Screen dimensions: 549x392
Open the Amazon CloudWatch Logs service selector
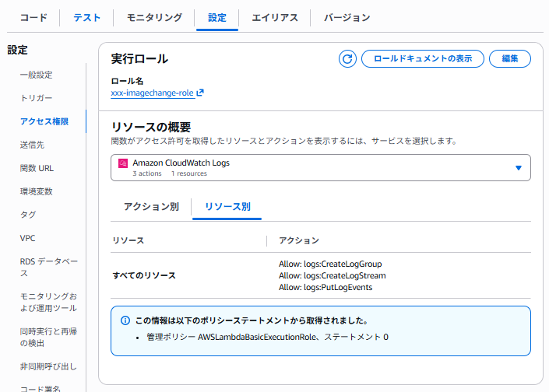tap(321, 168)
